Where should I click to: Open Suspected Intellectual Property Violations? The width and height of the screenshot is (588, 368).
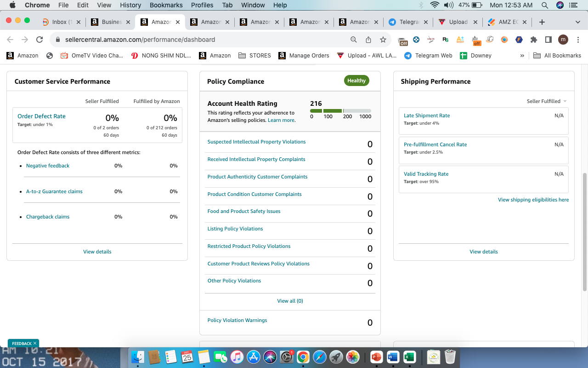pyautogui.click(x=256, y=142)
